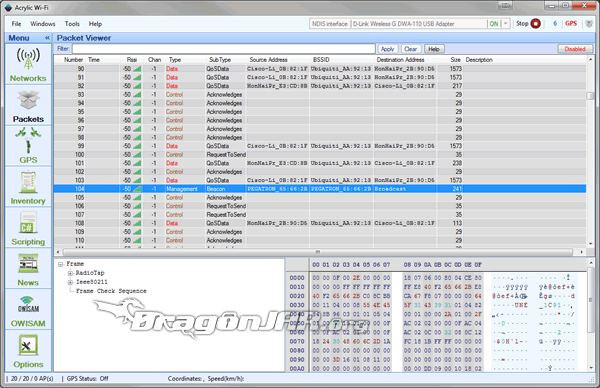Open the Windows menu
The height and width of the screenshot is (388, 600).
pyautogui.click(x=43, y=24)
